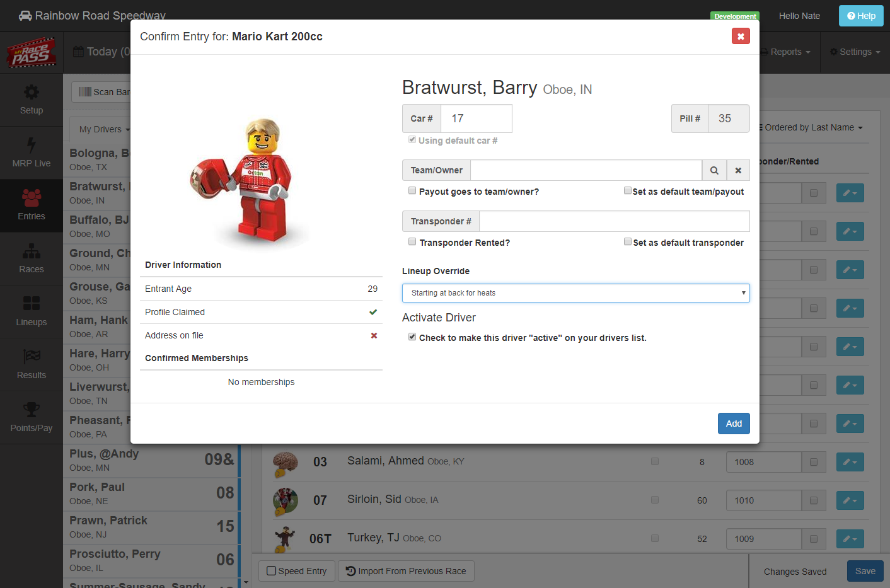Toggle the checkbox beside pill 8, Ahmed Salami

[655, 461]
